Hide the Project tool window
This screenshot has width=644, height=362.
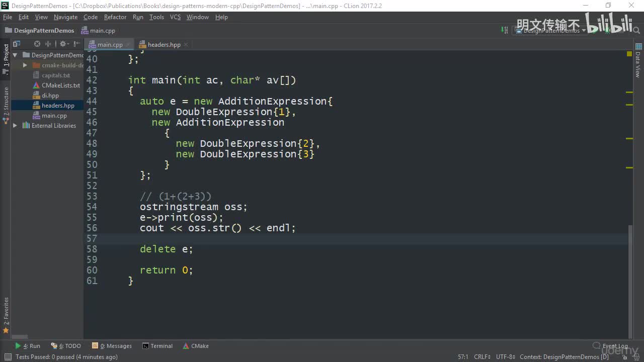[77, 44]
